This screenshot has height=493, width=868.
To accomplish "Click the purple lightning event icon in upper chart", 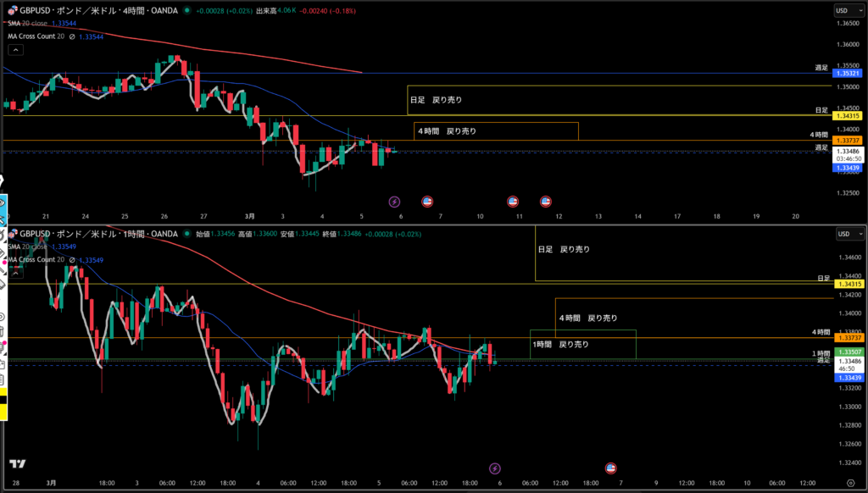I will (394, 202).
